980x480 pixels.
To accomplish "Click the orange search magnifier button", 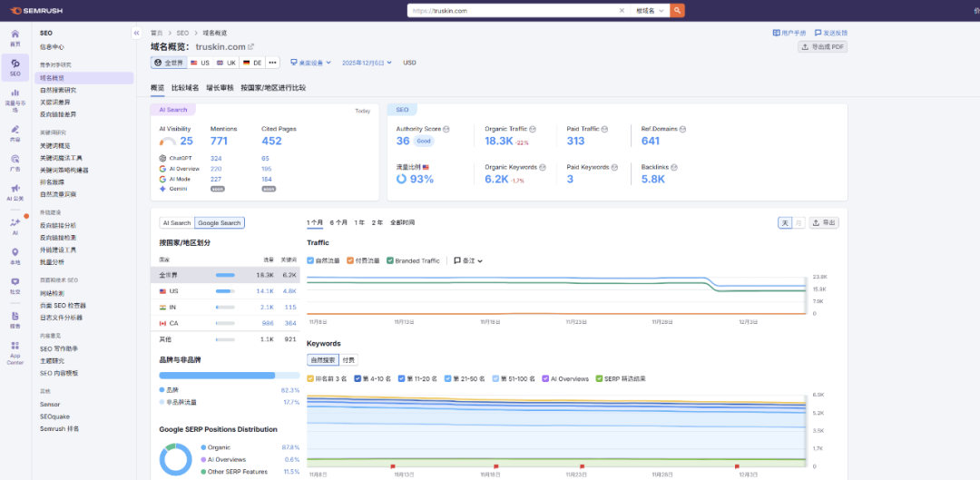I will pyautogui.click(x=678, y=11).
